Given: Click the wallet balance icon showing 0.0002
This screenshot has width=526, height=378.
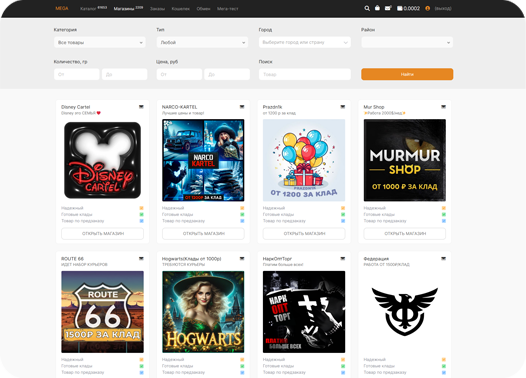Looking at the screenshot, I should 400,8.
